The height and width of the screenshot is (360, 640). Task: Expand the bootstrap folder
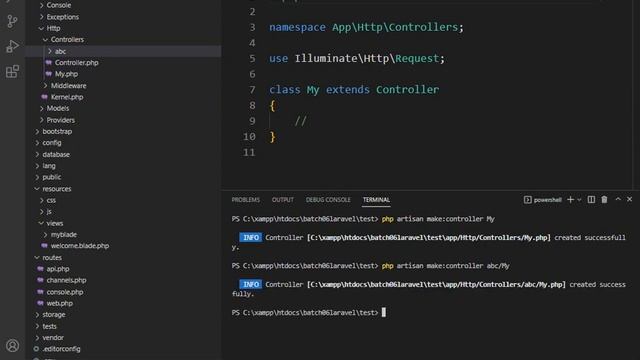(x=38, y=131)
